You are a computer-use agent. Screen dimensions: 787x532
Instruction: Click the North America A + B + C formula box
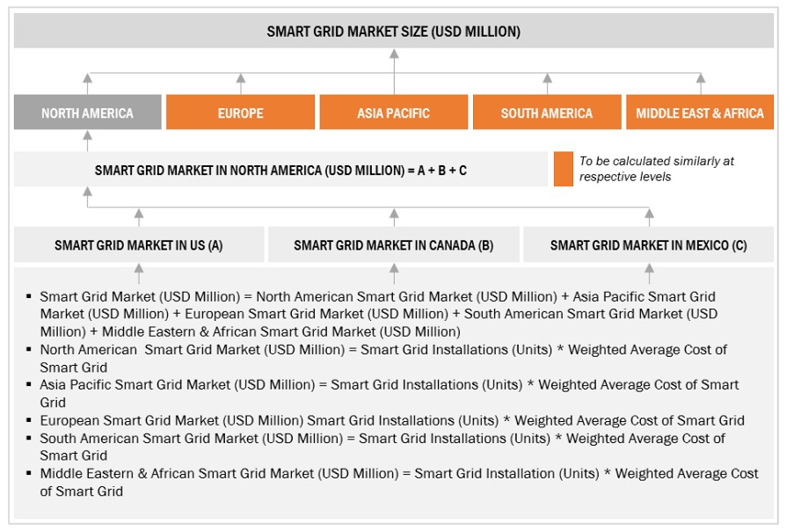281,170
